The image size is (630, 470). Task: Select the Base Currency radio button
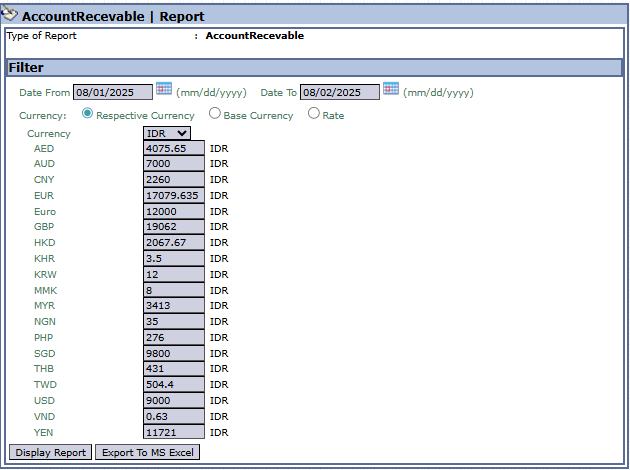[215, 114]
